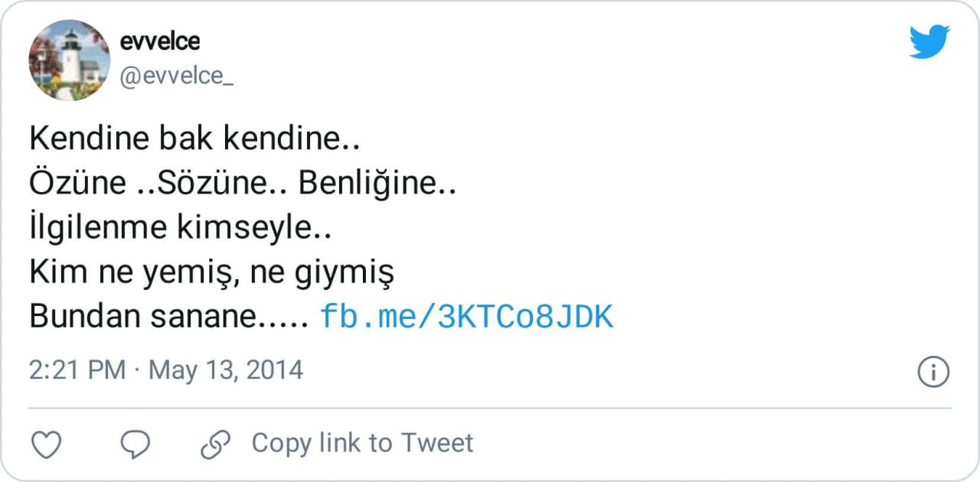Viewport: 980px width, 482px height.
Task: Open the evvelce lighthouse profile picture
Action: pyautogui.click(x=70, y=60)
